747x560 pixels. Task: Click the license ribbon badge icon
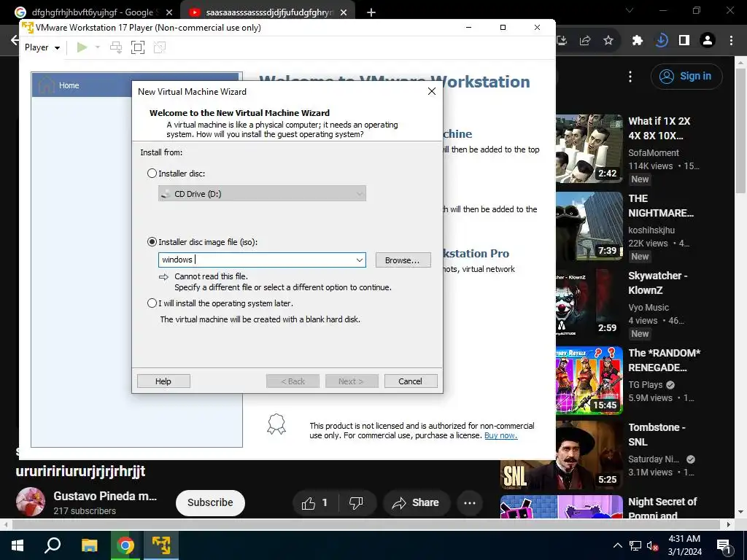tap(276, 424)
